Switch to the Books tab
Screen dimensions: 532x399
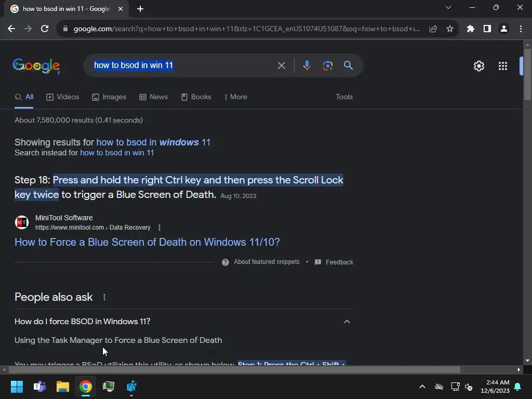tap(196, 97)
